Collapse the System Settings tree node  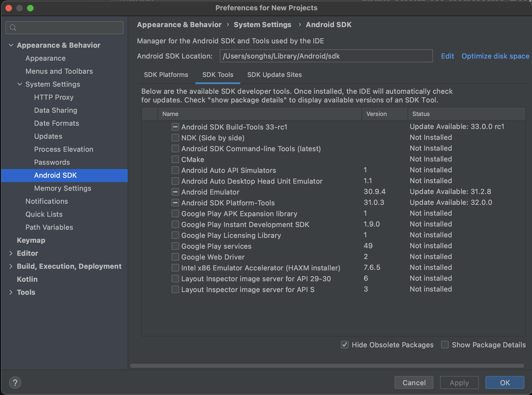pyautogui.click(x=20, y=84)
